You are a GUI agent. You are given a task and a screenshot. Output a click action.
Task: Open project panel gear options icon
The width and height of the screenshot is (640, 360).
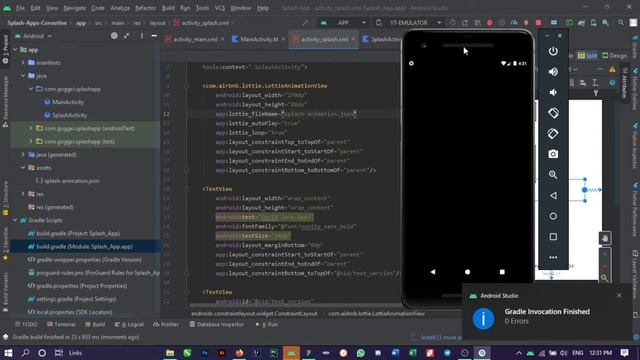pos(142,36)
